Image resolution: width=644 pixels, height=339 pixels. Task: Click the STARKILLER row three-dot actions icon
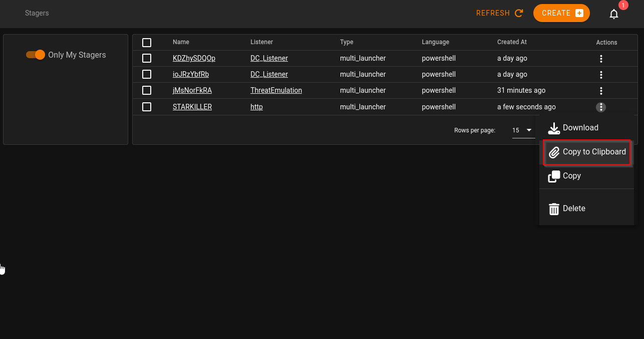(601, 107)
